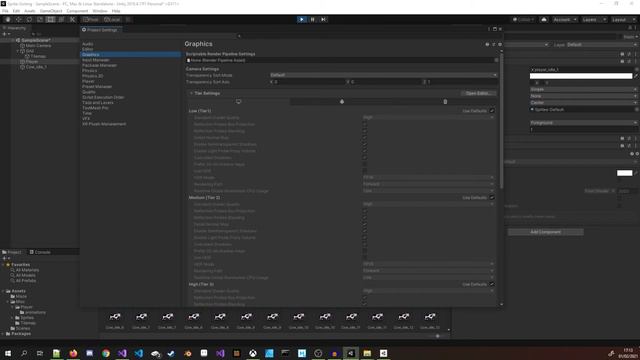Open Firefox from the taskbar
Image resolution: width=640 pixels, height=360 pixels.
tap(73, 353)
